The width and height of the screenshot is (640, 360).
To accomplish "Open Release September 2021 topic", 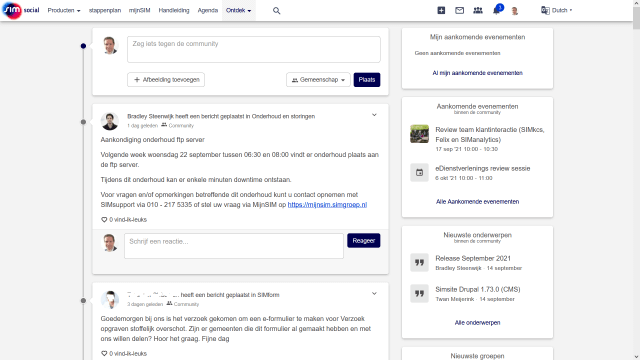I will 473,258.
